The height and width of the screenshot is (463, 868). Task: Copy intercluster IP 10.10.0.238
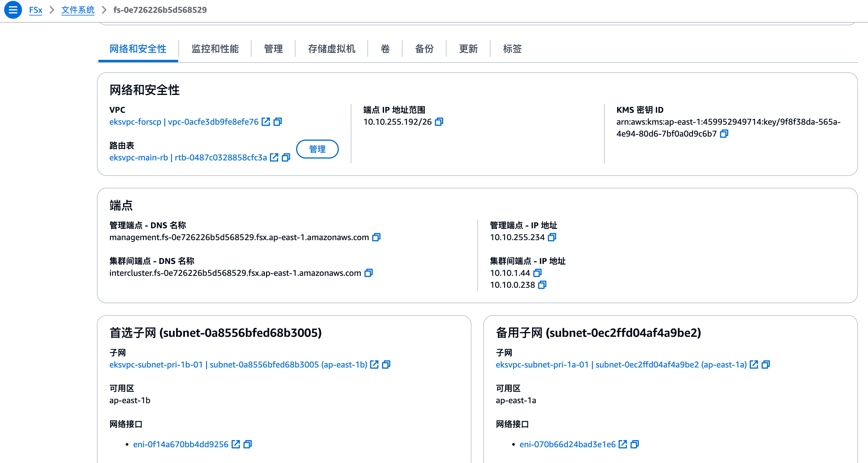(542, 285)
